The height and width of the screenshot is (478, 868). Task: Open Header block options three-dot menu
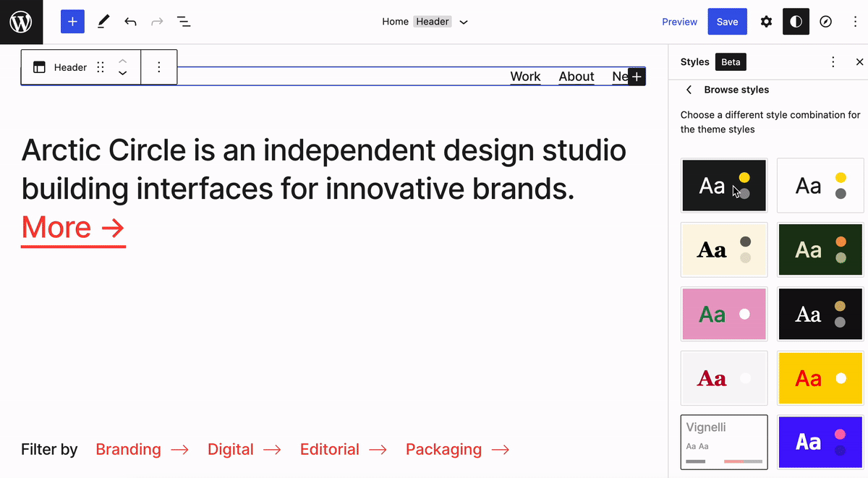click(158, 67)
